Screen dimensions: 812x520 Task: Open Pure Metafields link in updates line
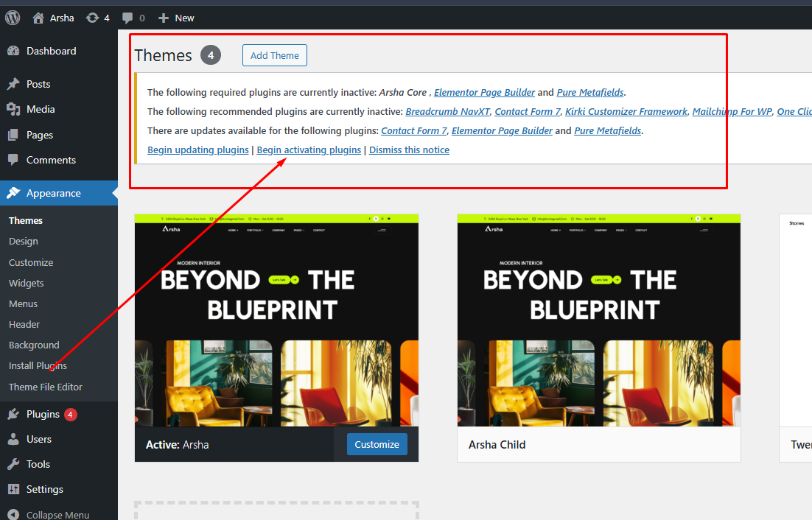tap(607, 131)
